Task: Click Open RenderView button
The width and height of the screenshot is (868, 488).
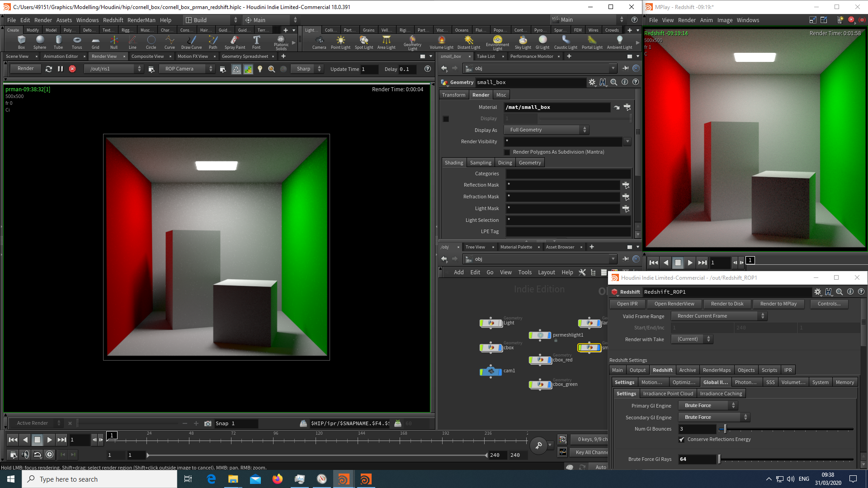Action: pyautogui.click(x=674, y=304)
